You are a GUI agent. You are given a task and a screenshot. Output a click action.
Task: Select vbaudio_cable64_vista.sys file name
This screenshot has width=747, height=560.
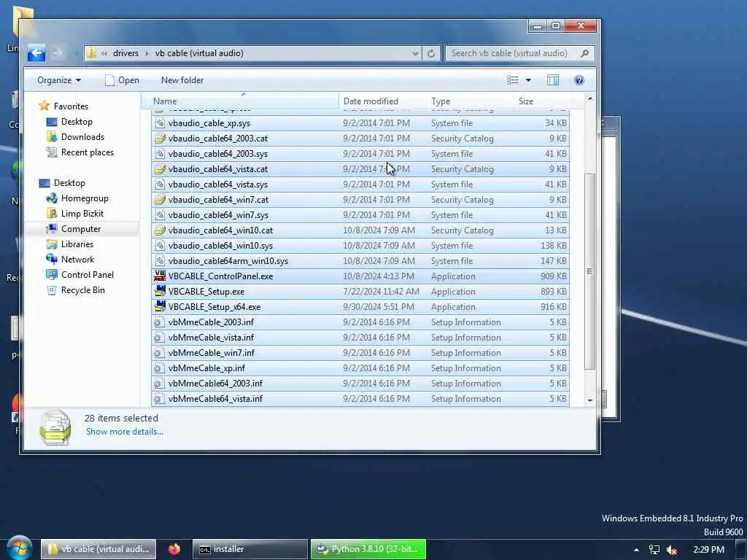pos(217,184)
